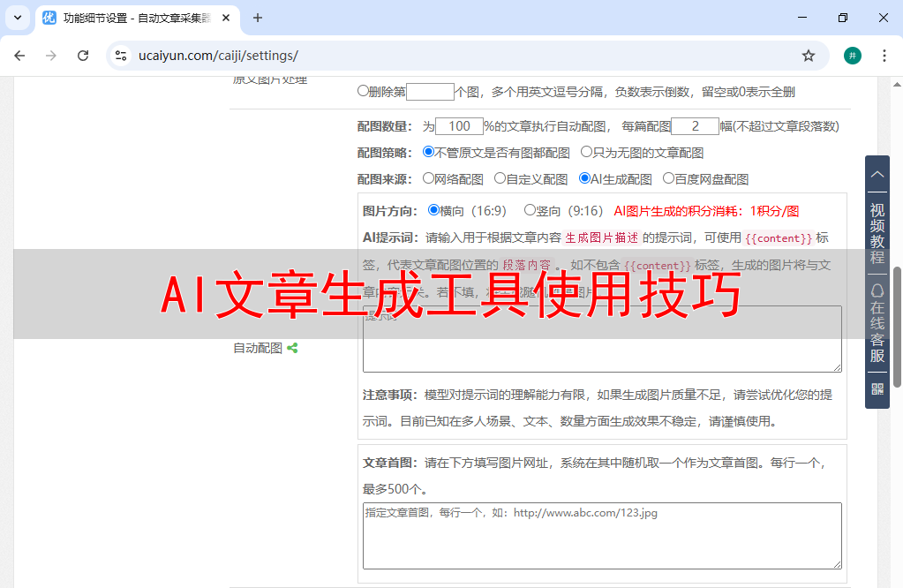This screenshot has width=903, height=588.
Task: Select the 删除第 radio button
Action: [x=363, y=90]
